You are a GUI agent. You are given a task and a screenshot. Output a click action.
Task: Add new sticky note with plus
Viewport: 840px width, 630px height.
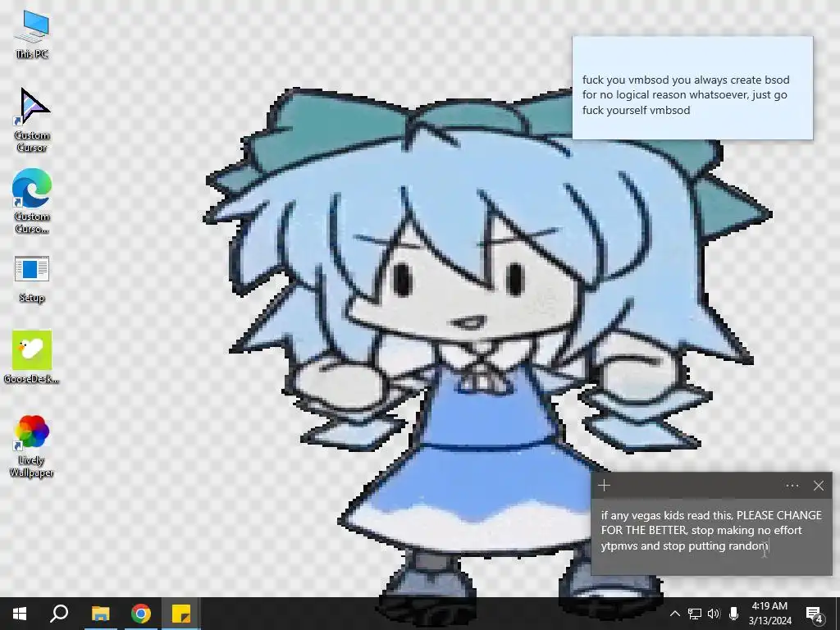(605, 486)
